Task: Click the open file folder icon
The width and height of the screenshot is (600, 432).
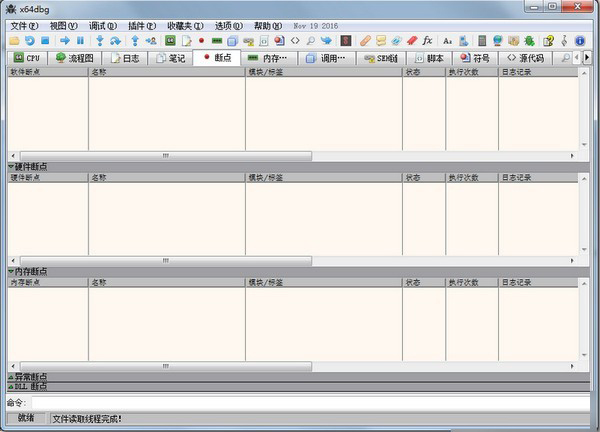Action: click(x=14, y=41)
